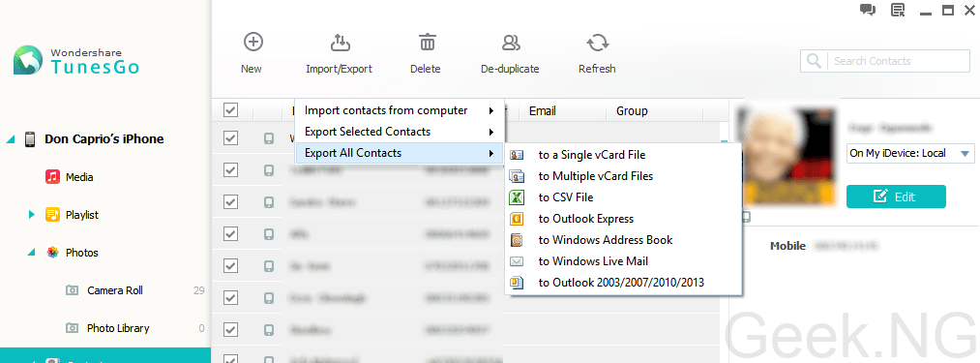Expand Export All Contacts submenu arrow
This screenshot has width=980, height=363.
(492, 153)
